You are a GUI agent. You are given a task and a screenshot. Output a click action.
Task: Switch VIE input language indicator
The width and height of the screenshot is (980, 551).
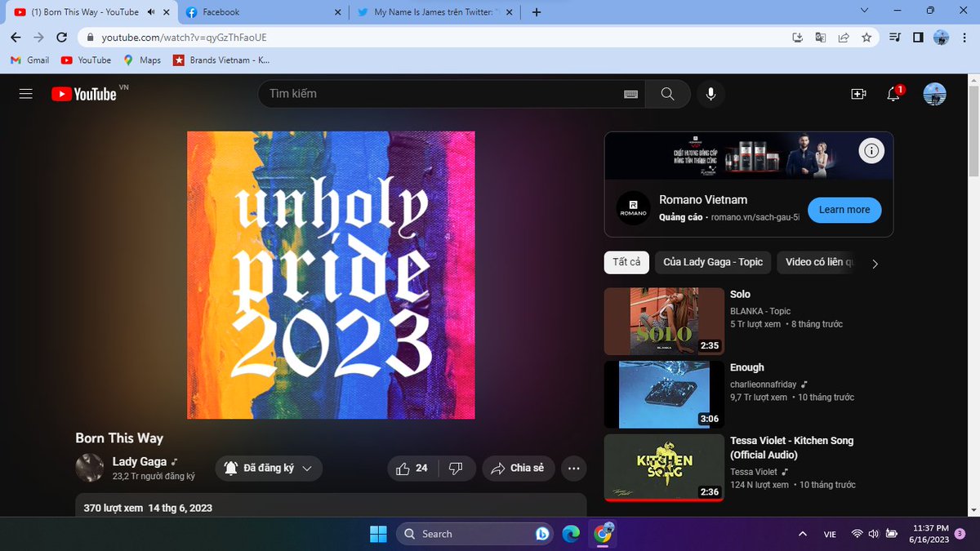830,534
